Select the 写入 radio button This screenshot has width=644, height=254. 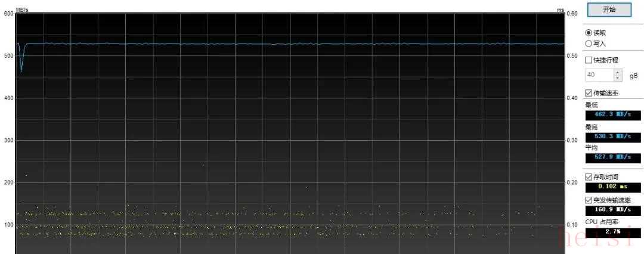589,43
